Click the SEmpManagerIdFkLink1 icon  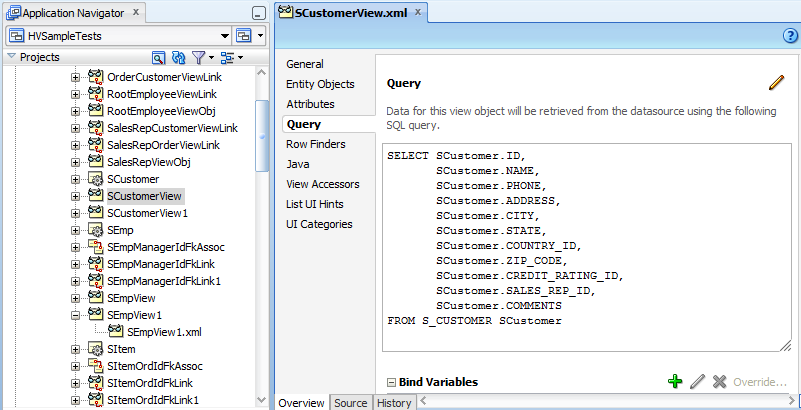96,281
